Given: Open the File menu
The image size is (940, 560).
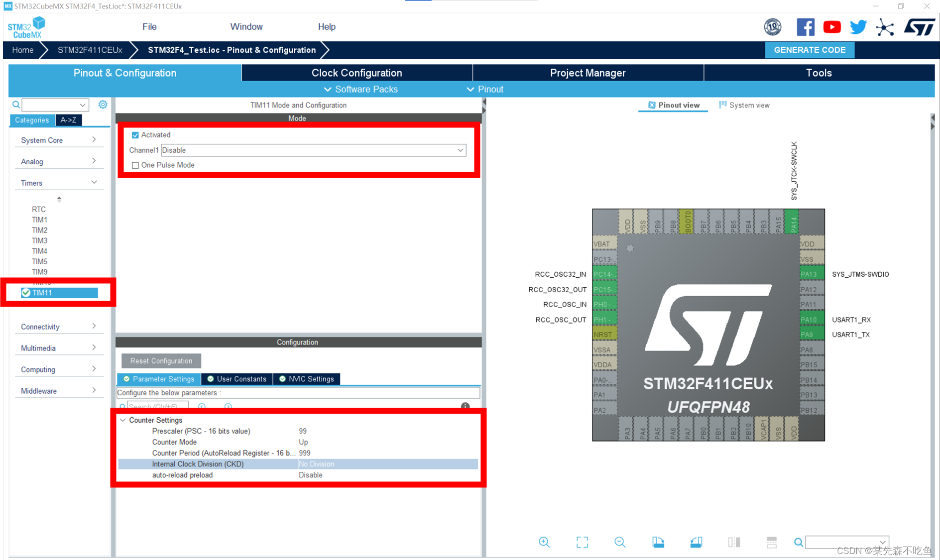Looking at the screenshot, I should 149,27.
